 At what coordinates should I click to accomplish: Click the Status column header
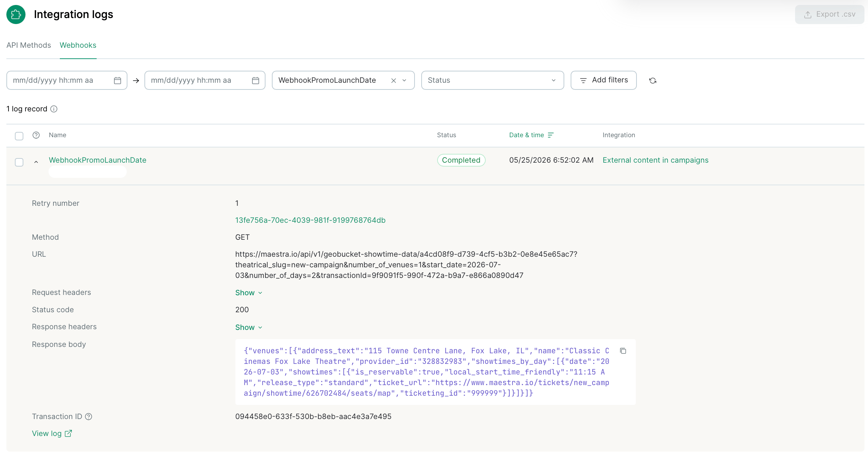[446, 135]
